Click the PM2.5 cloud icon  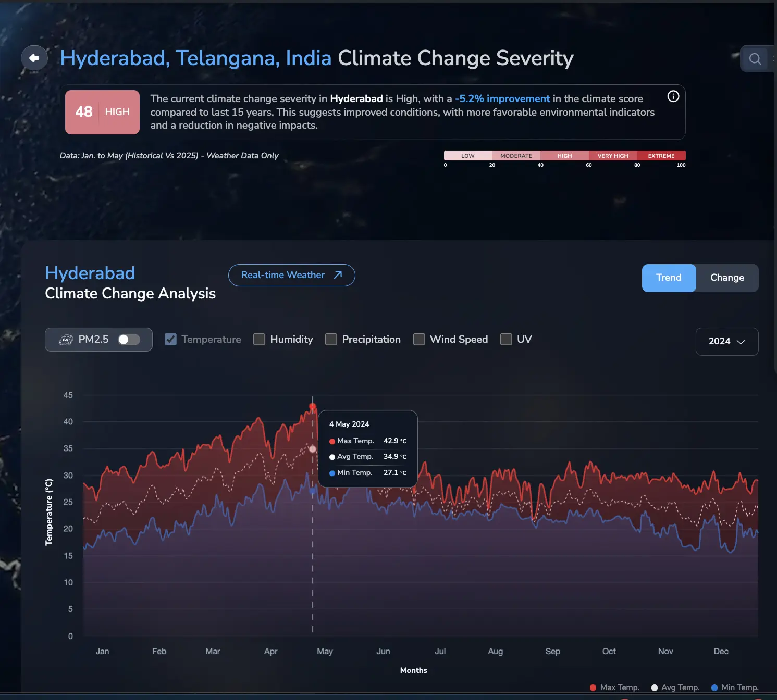pos(66,340)
